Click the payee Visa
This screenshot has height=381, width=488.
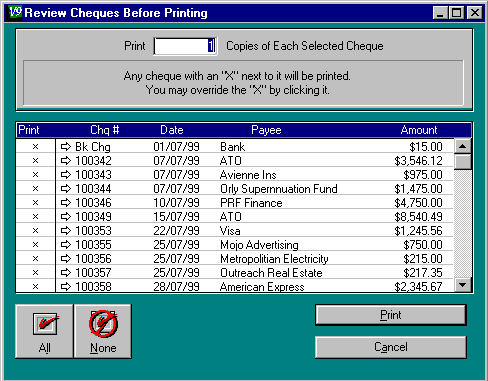point(230,231)
